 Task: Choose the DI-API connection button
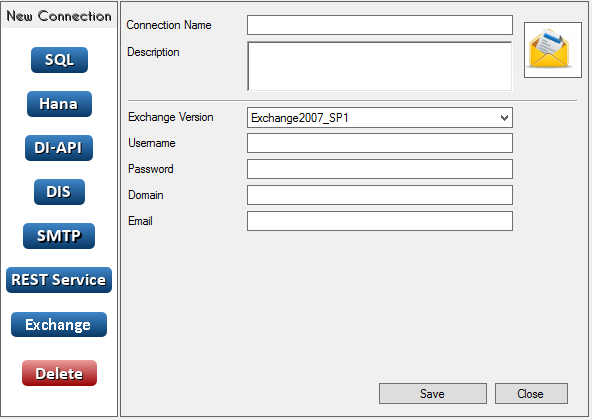59,148
